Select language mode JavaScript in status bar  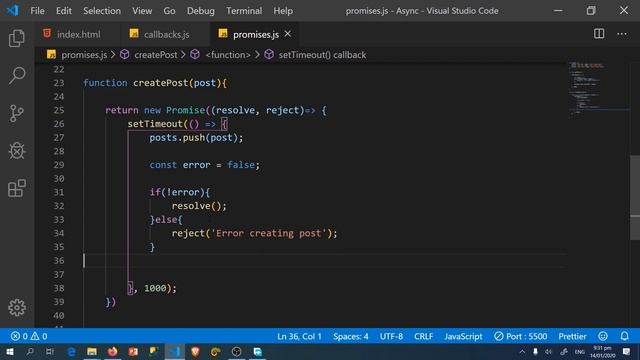pos(463,336)
